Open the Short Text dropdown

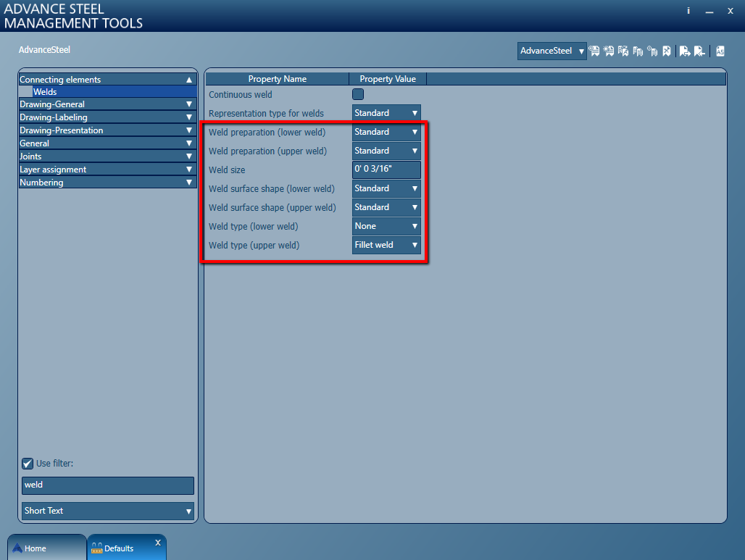pyautogui.click(x=107, y=511)
